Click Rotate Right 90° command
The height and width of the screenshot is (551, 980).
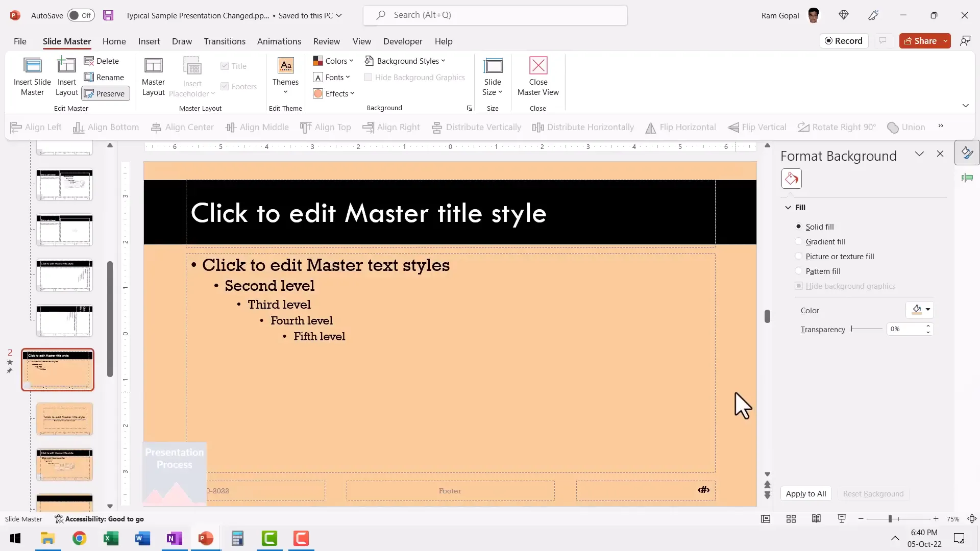837,127
